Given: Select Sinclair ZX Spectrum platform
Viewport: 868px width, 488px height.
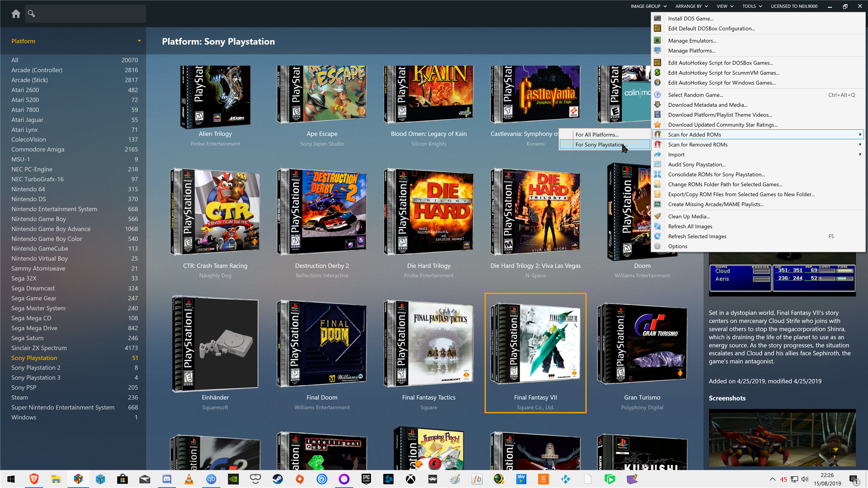Looking at the screenshot, I should pos(75,348).
